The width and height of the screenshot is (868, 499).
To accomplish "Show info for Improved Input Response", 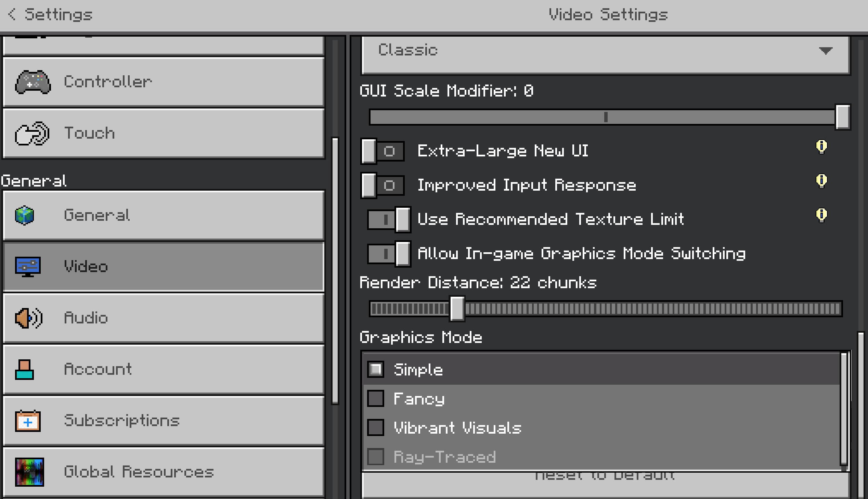I will point(821,181).
